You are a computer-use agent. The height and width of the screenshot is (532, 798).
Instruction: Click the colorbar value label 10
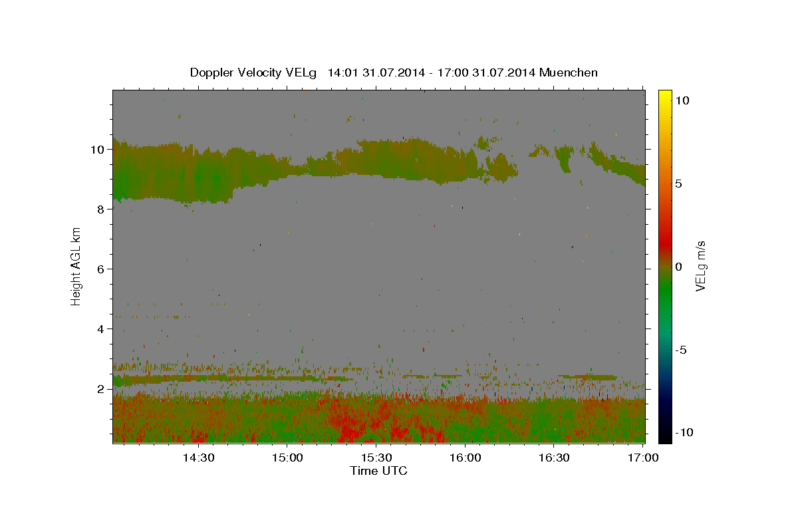click(x=682, y=100)
